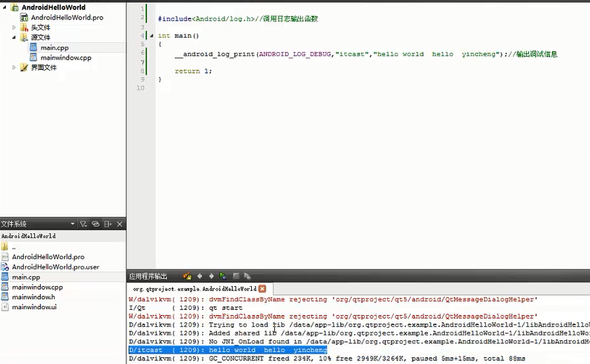Open filter options in file system panel
The height and width of the screenshot is (364, 590).
point(83,224)
